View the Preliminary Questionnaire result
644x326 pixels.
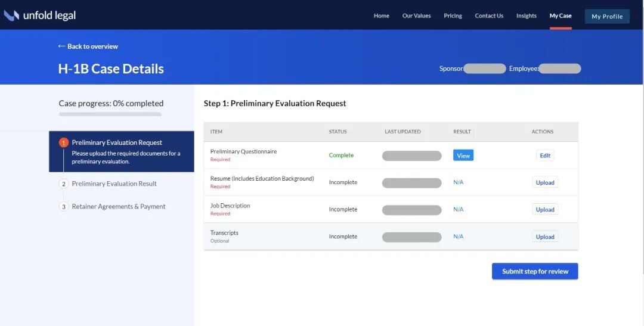[463, 155]
